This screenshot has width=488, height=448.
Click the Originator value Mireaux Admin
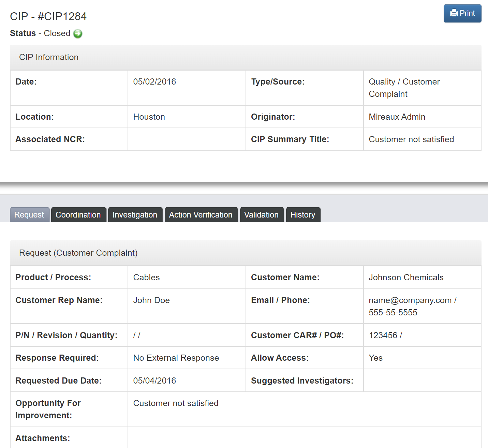(x=397, y=117)
